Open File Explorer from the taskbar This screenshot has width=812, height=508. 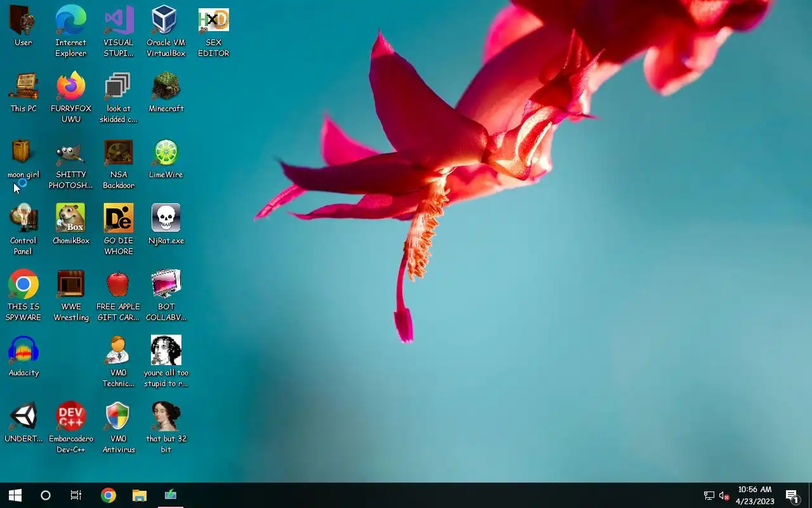click(x=140, y=495)
